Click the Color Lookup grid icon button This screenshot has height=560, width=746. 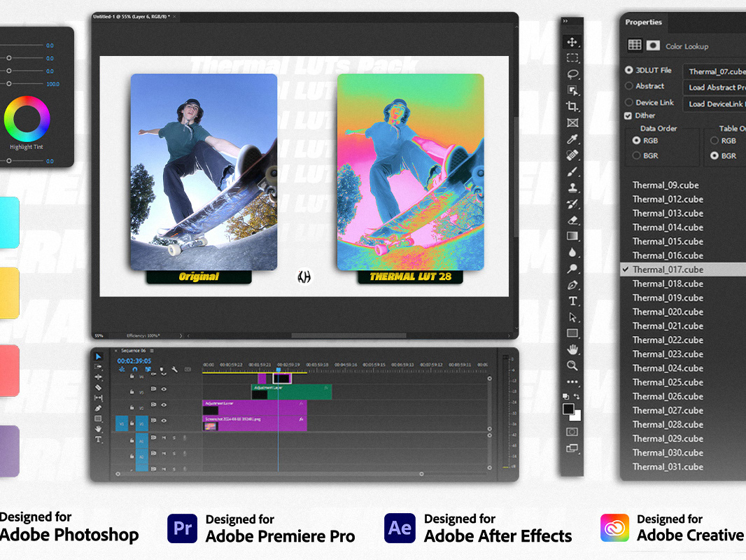coord(635,45)
